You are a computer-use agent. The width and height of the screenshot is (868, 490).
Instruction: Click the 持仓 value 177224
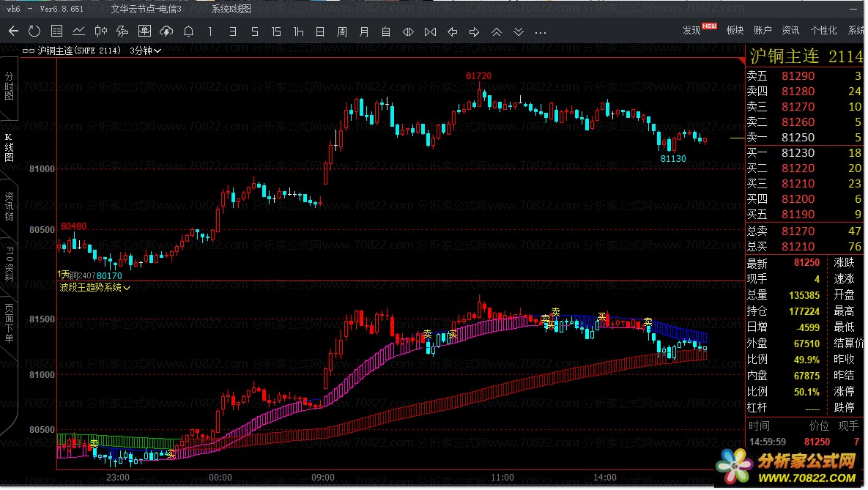click(804, 311)
